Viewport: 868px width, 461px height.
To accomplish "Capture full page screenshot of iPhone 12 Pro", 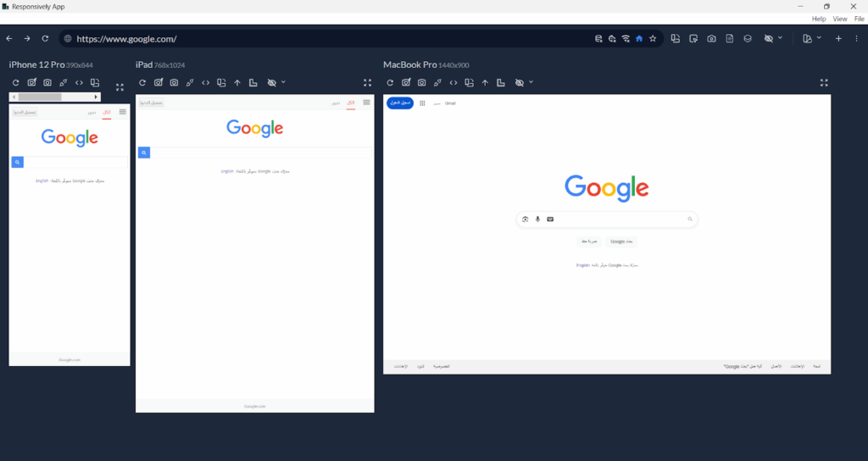I will (x=47, y=82).
